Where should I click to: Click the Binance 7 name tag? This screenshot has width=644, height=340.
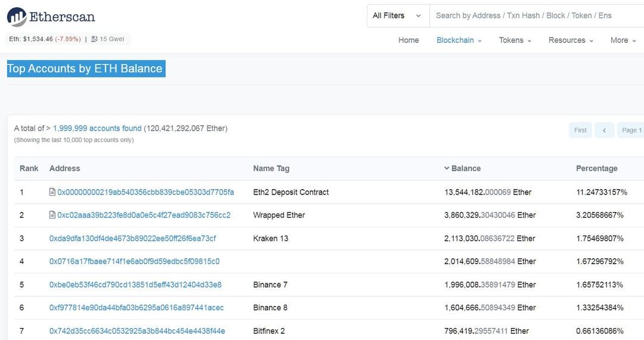[270, 285]
